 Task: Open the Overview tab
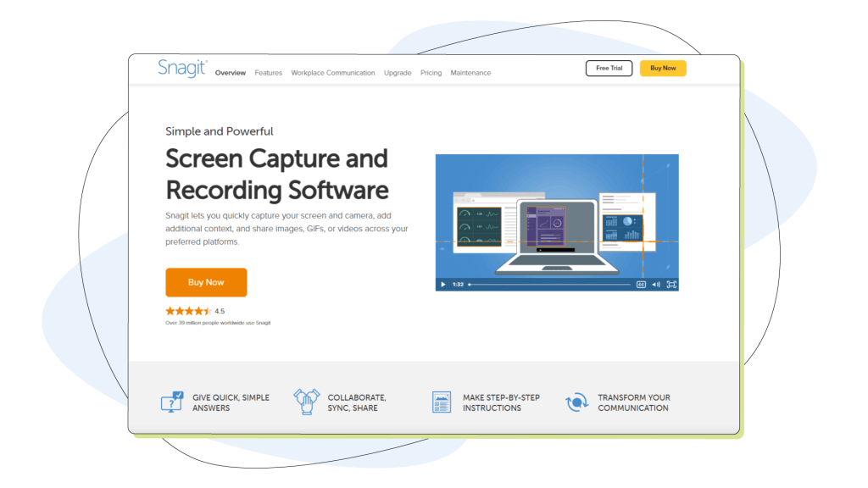tap(231, 73)
